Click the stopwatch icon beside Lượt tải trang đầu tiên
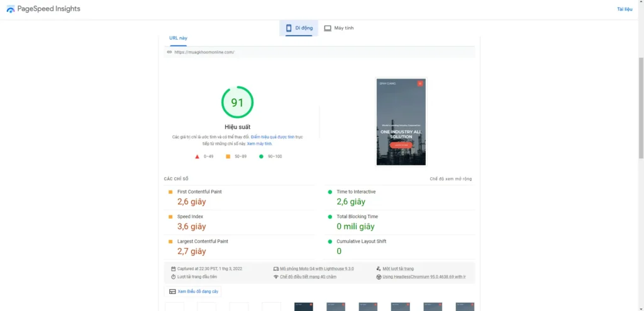This screenshot has height=311, width=644. [173, 276]
